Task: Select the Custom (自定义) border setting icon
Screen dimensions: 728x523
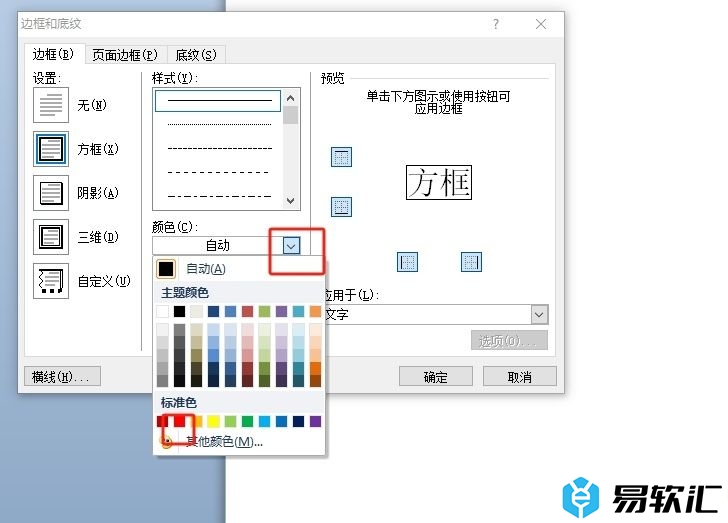Action: (x=51, y=281)
